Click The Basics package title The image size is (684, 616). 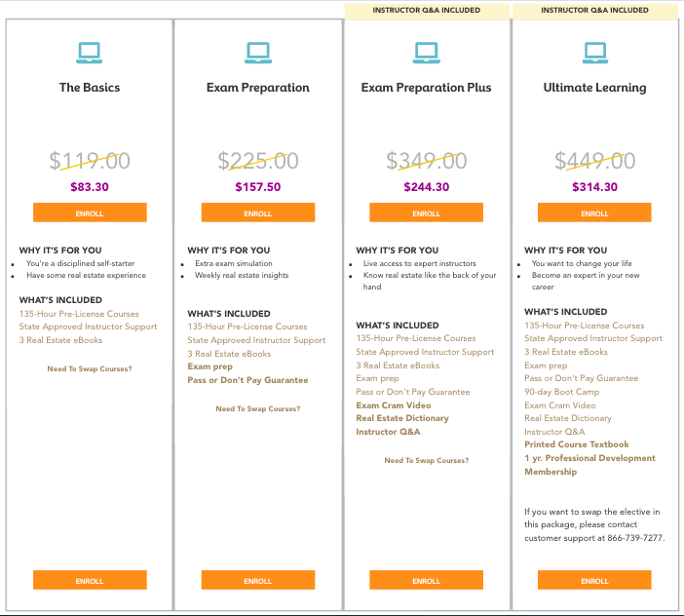click(90, 88)
